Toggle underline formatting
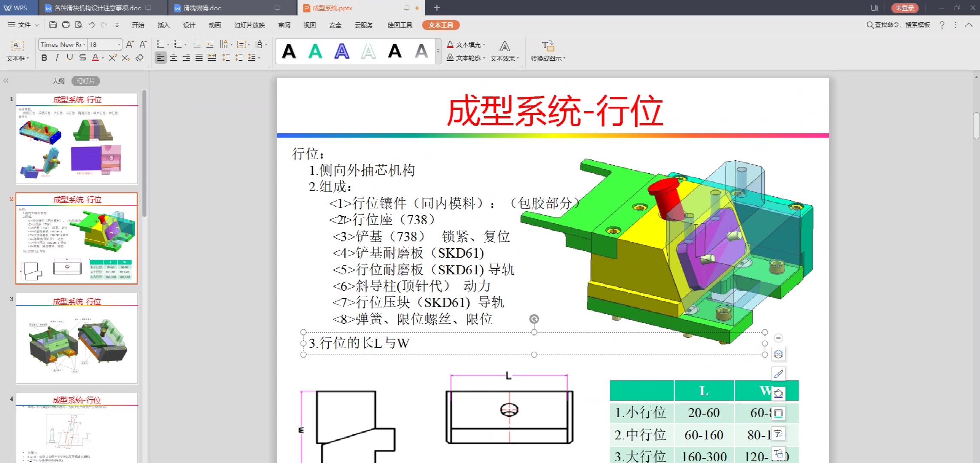Viewport: 980px width, 463px height. pyautogui.click(x=69, y=58)
